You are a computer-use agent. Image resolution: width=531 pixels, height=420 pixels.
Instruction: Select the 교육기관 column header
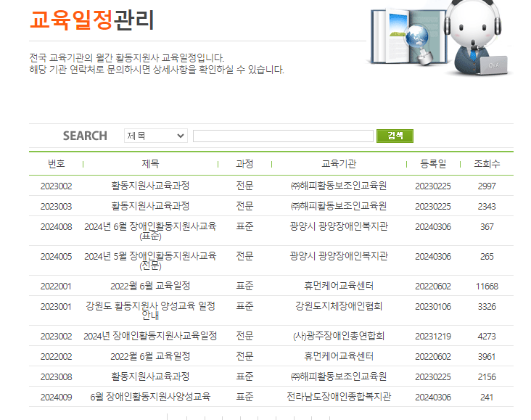tap(339, 164)
